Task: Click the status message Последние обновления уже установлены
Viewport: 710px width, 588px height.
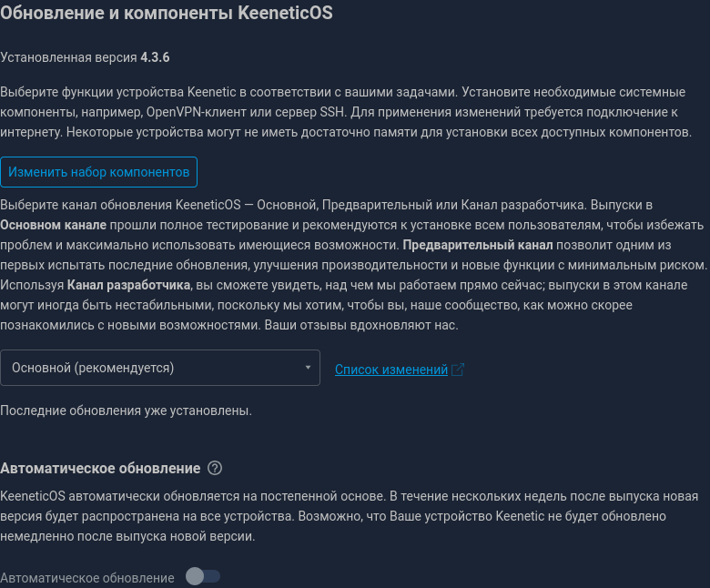Action: 126,411
